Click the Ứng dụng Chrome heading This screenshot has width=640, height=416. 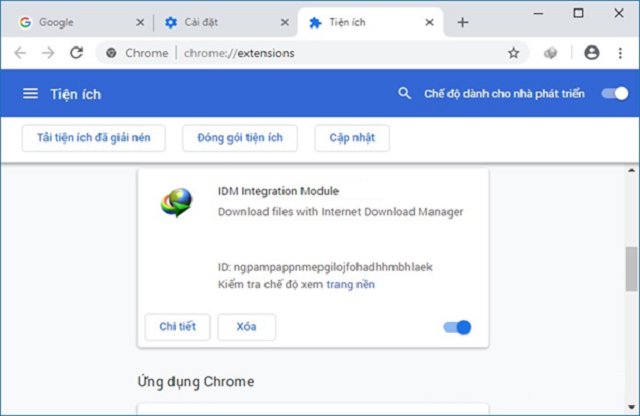tap(196, 382)
